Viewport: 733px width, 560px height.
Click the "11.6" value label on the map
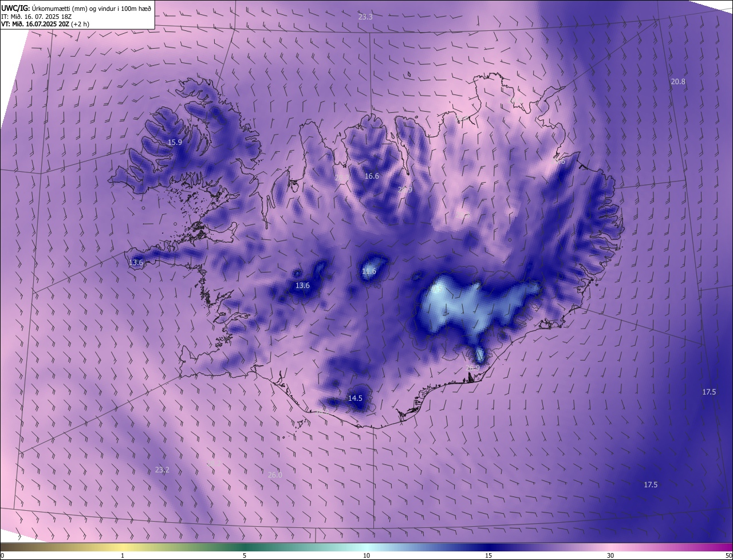[x=369, y=271]
